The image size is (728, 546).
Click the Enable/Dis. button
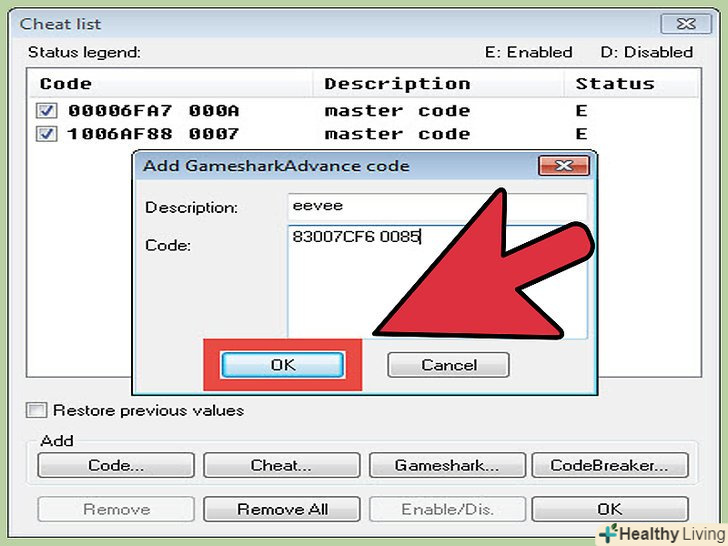click(447, 509)
